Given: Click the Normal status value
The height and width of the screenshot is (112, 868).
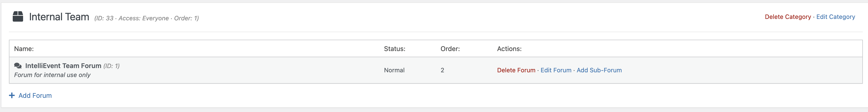Looking at the screenshot, I should (x=394, y=70).
